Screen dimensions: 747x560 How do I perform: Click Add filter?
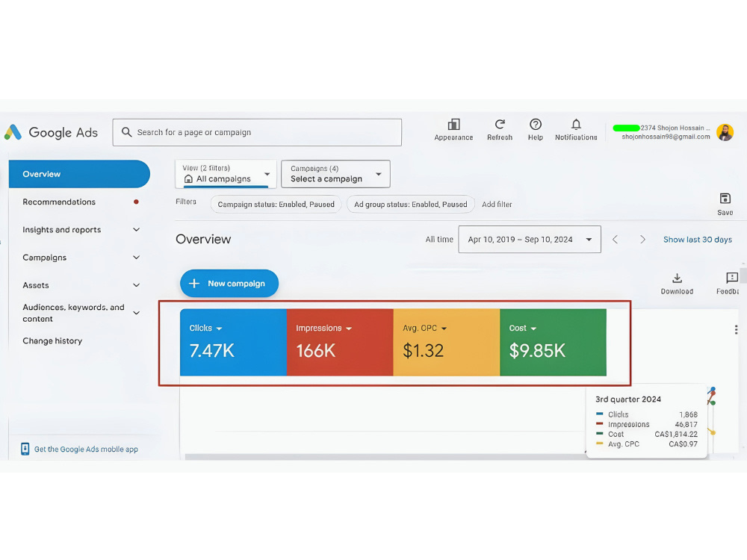coord(497,205)
